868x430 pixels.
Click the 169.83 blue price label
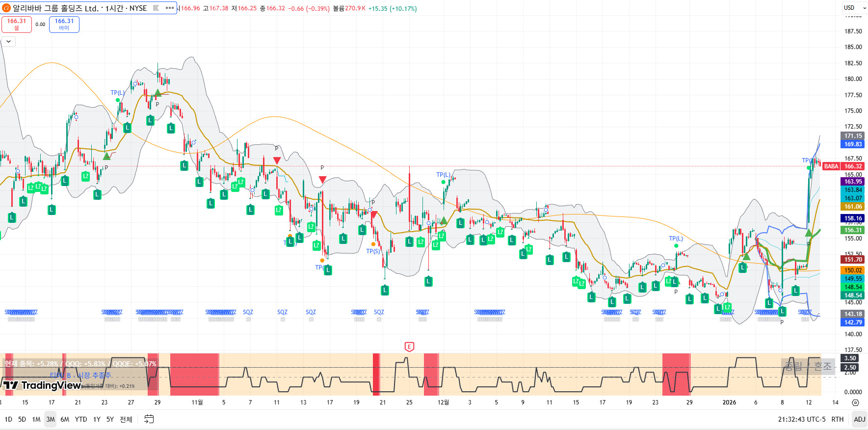coord(853,144)
